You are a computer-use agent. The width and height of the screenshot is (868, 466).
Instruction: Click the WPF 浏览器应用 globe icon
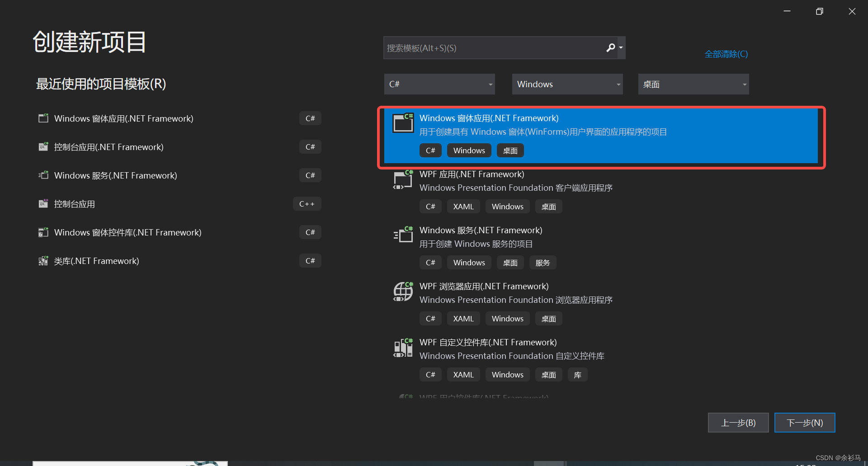pos(402,292)
